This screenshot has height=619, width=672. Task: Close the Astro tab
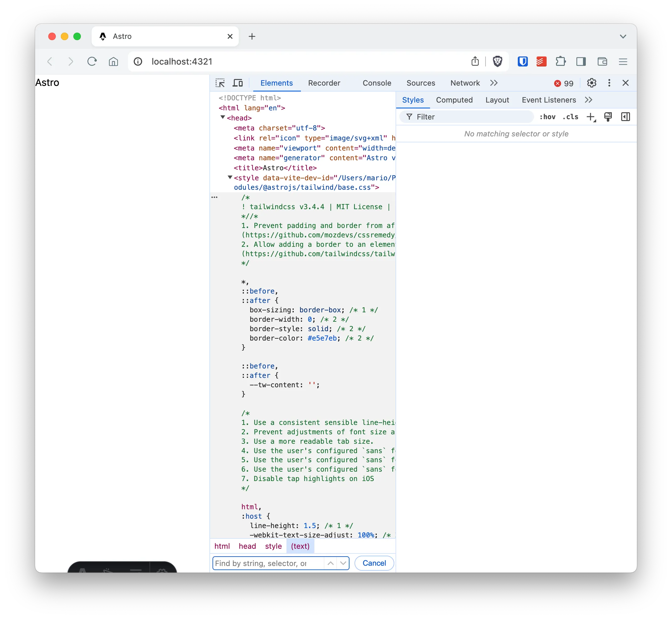pyautogui.click(x=230, y=36)
